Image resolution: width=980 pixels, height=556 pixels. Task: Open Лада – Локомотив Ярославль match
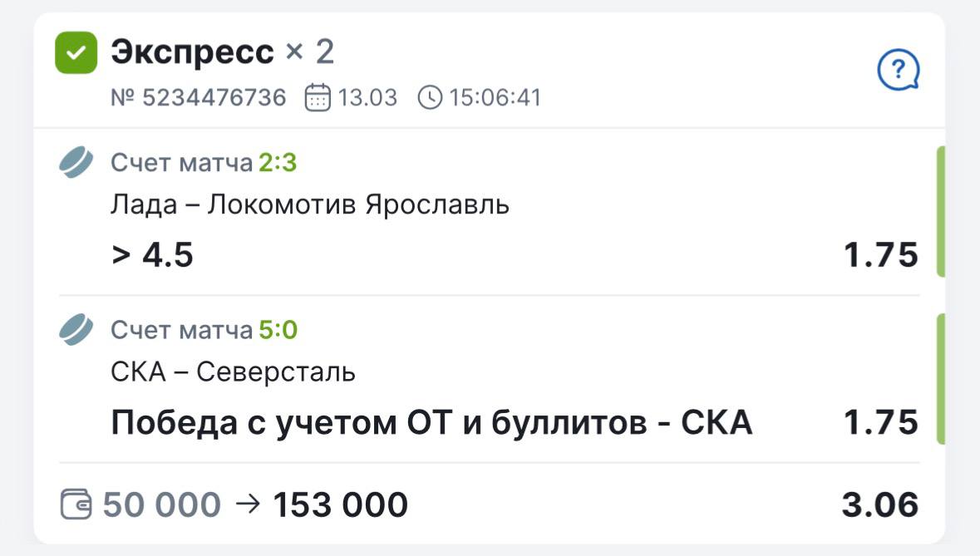click(x=309, y=204)
